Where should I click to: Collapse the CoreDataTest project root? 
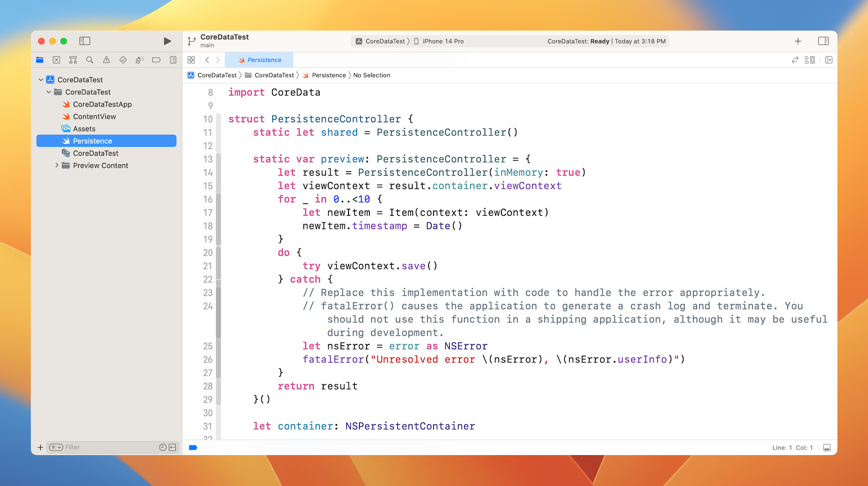(41, 80)
